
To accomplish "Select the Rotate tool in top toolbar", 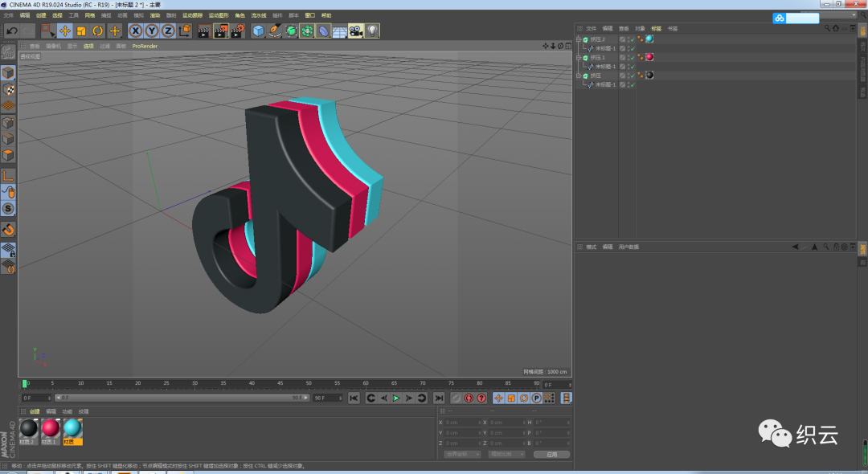I will (x=98, y=31).
